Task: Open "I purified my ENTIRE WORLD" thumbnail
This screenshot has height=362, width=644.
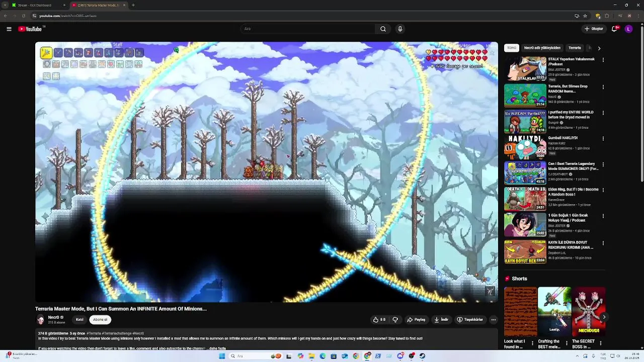Action: [525, 121]
